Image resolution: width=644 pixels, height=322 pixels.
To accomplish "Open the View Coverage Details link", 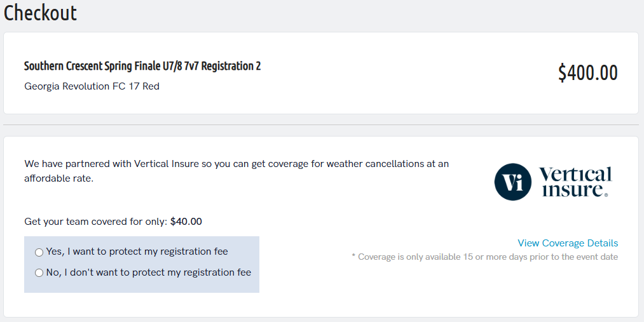I will [568, 243].
